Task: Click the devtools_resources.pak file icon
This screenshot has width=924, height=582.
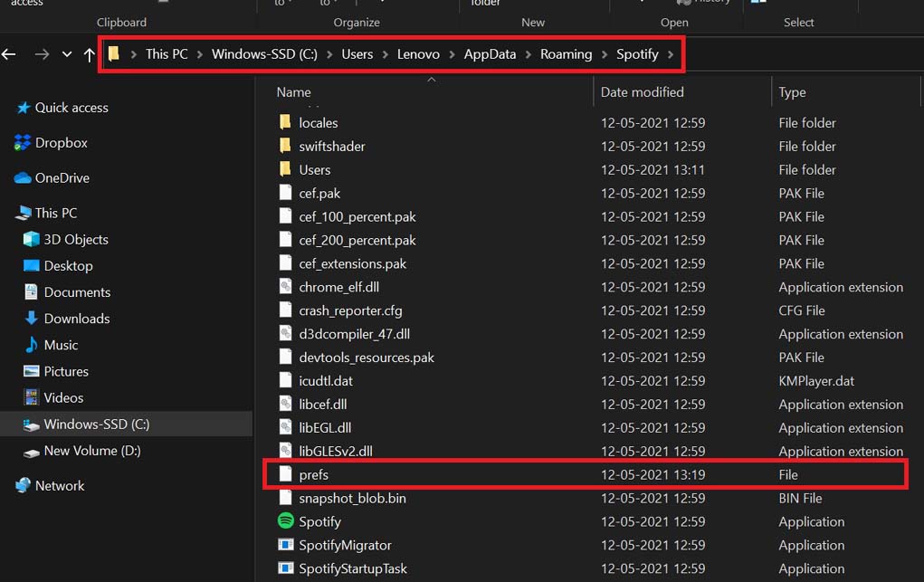Action: (285, 357)
